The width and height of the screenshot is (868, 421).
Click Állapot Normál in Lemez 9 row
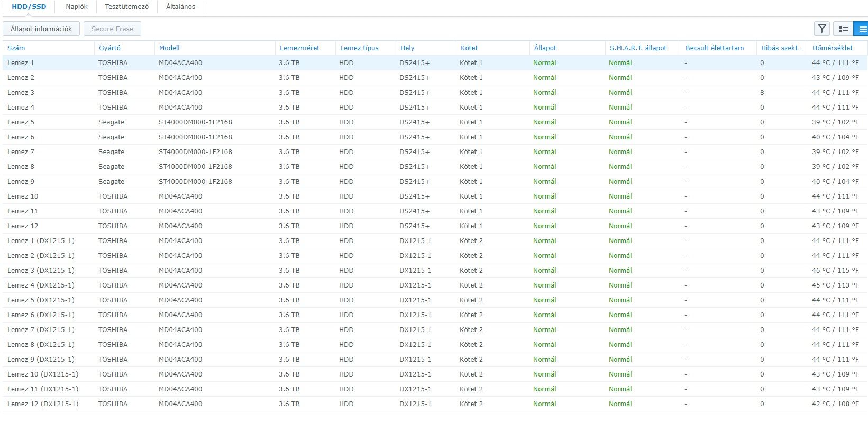tap(544, 181)
